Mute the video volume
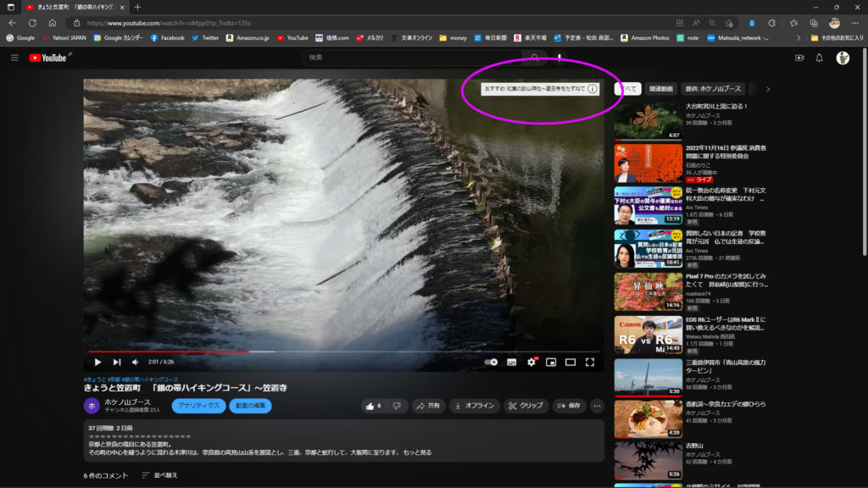This screenshot has height=488, width=868. point(135,362)
